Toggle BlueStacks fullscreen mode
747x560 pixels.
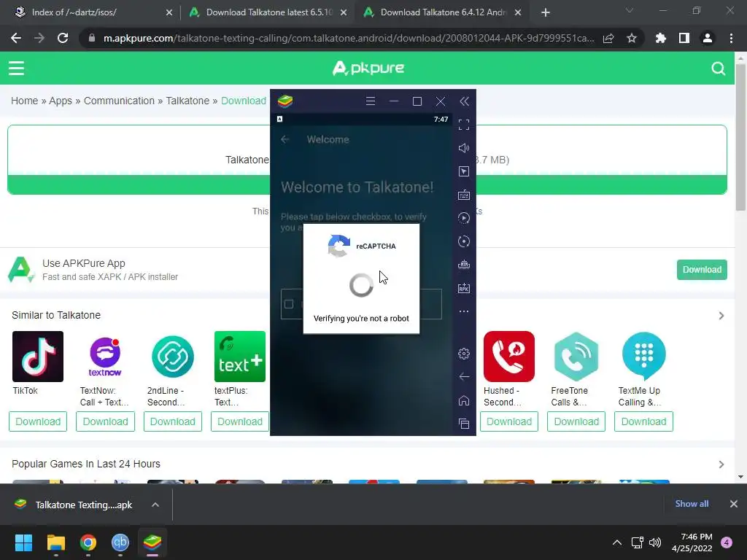463,125
